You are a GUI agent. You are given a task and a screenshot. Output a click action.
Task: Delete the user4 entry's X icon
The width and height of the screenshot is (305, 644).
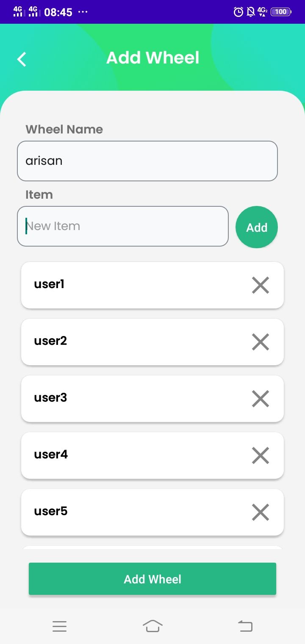(x=261, y=455)
